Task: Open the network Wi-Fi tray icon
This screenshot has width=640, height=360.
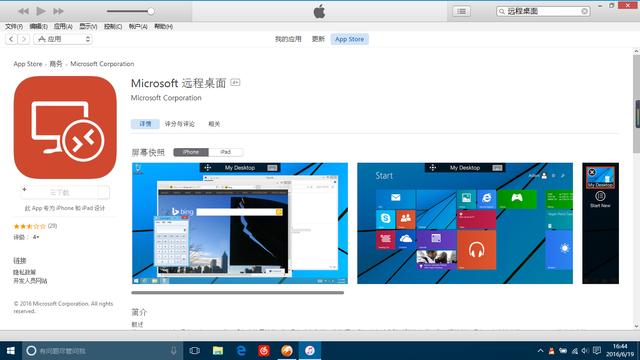Action: click(x=575, y=351)
